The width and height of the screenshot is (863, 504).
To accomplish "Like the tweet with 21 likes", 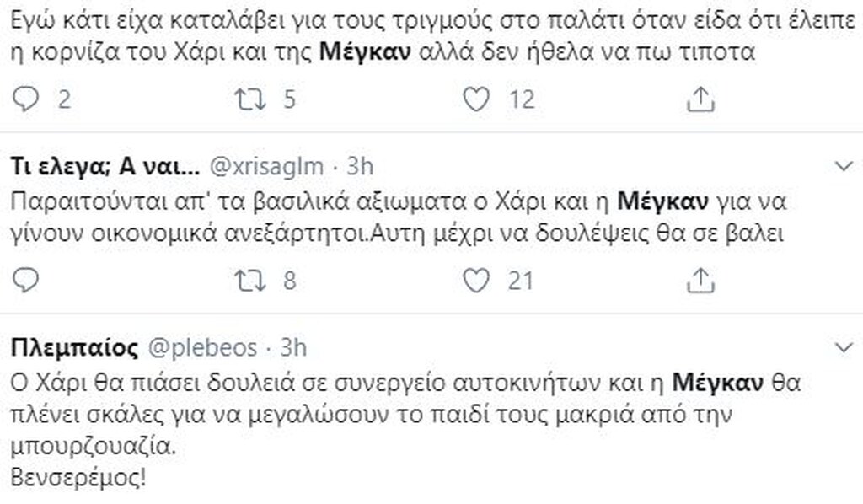I will pyautogui.click(x=478, y=279).
